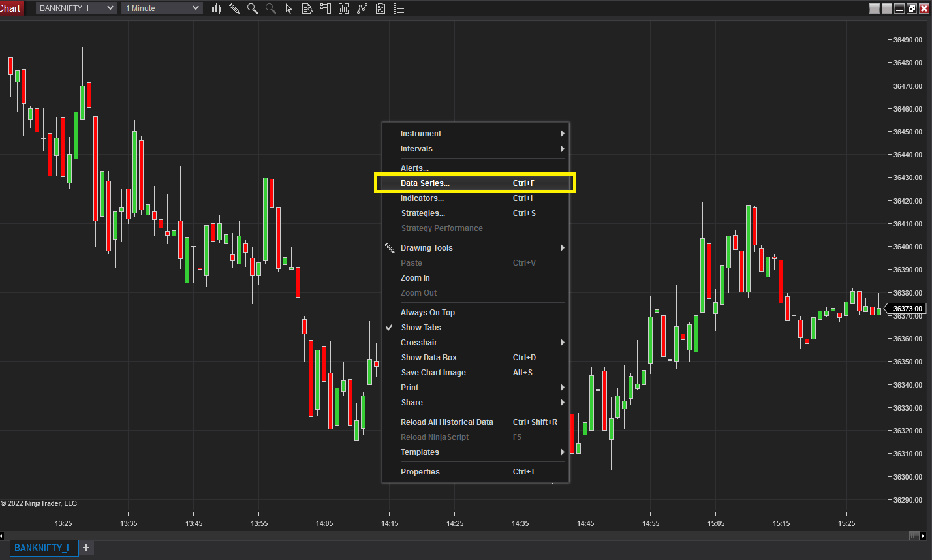
Task: Click the 14:05 time axis label
Action: pyautogui.click(x=324, y=523)
